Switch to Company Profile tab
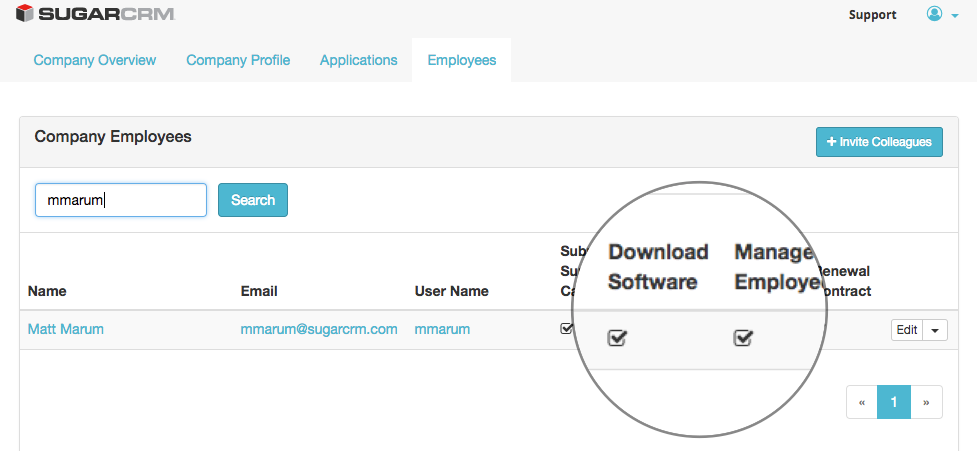 tap(238, 60)
